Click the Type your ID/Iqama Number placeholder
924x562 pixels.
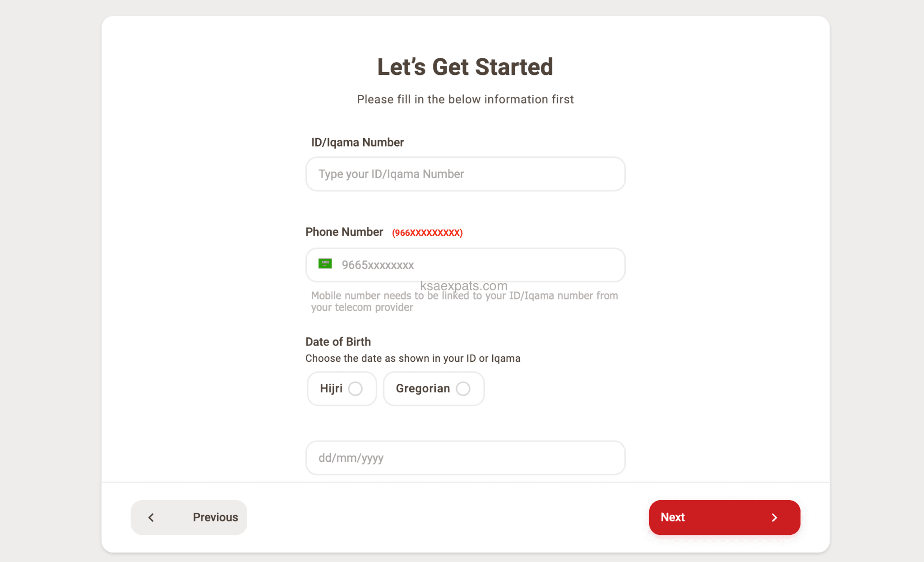pos(391,174)
